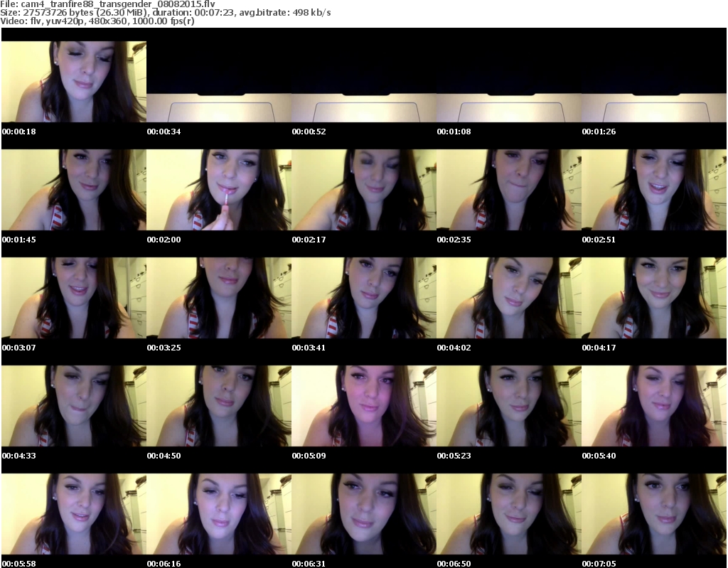Screen dimensions: 728x568
Task: Open the frame stamped 00:02:35
Action: point(508,190)
